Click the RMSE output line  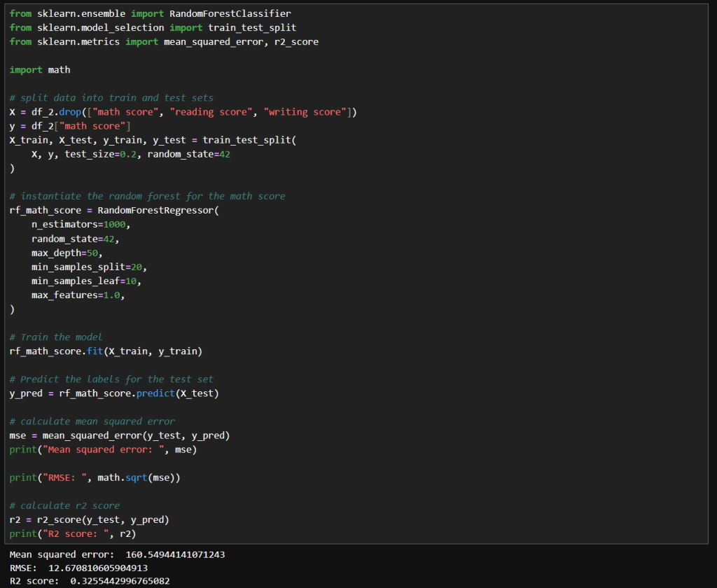78,568
